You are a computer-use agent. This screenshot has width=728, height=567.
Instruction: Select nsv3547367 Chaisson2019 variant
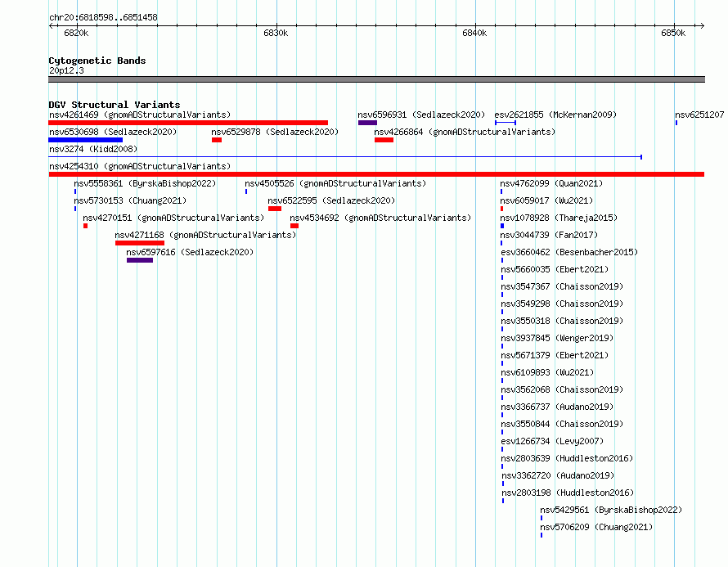click(562, 286)
